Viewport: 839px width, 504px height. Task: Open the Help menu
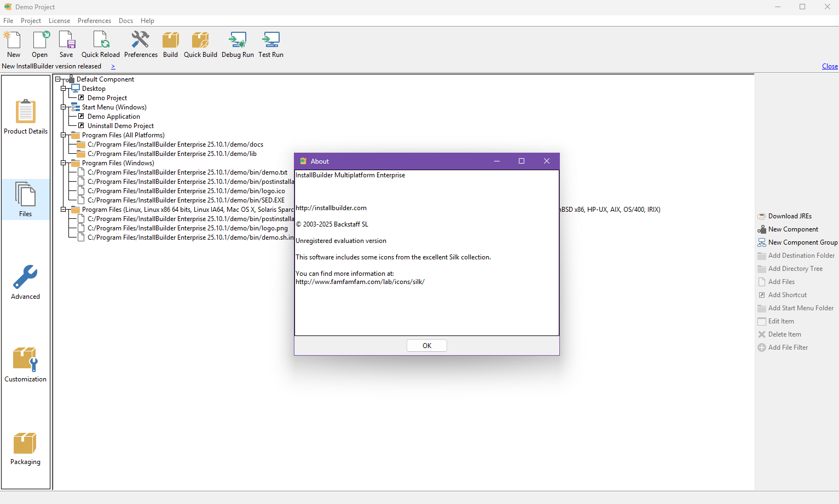(147, 21)
